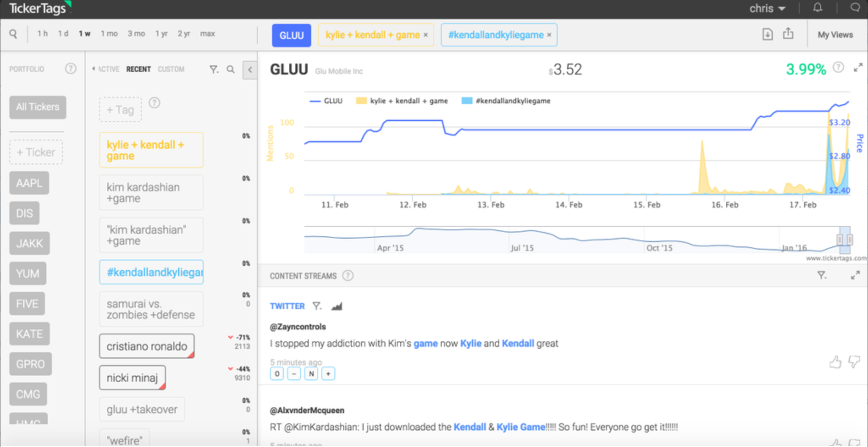Select 1 w time range
This screenshot has height=447, width=868.
(84, 33)
